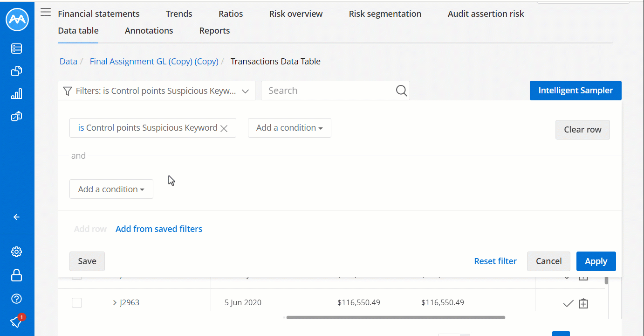Click the back arrow in sidebar
The image size is (644, 336).
[x=17, y=217]
